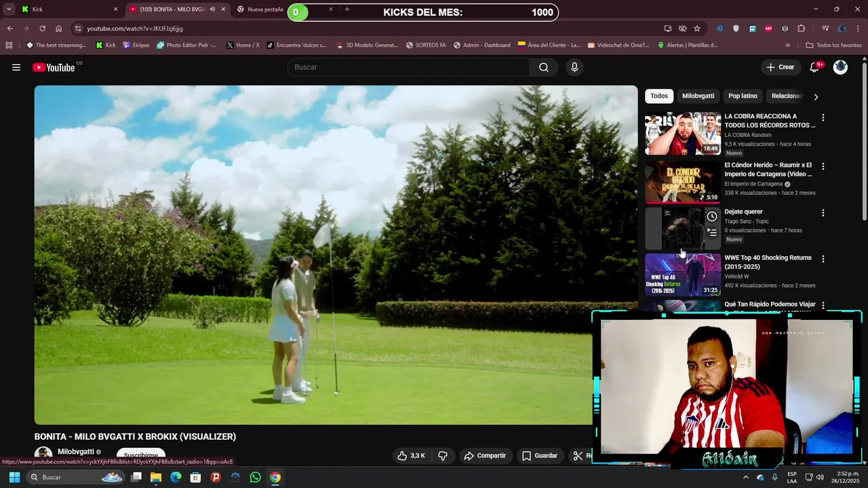Open AdBlock Plus extension icon
Viewport: 868px width, 488px height.
pyautogui.click(x=768, y=28)
